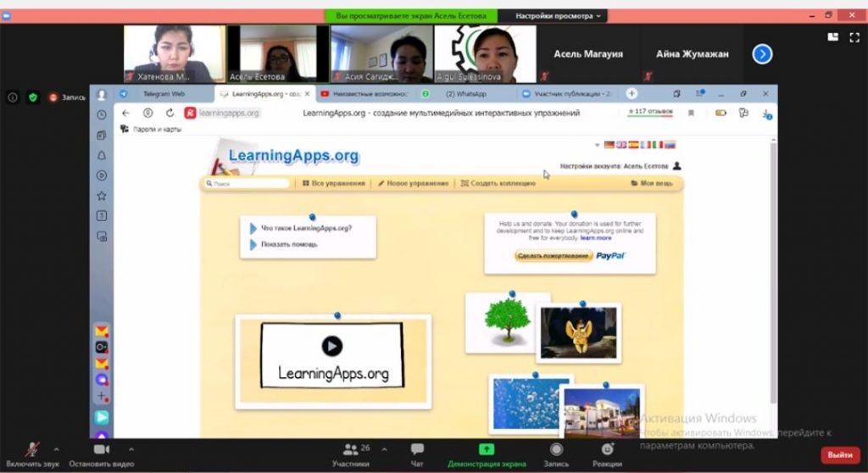The height and width of the screenshot is (473, 868).
Task: Show next participants with the blue arrow
Action: [x=762, y=53]
